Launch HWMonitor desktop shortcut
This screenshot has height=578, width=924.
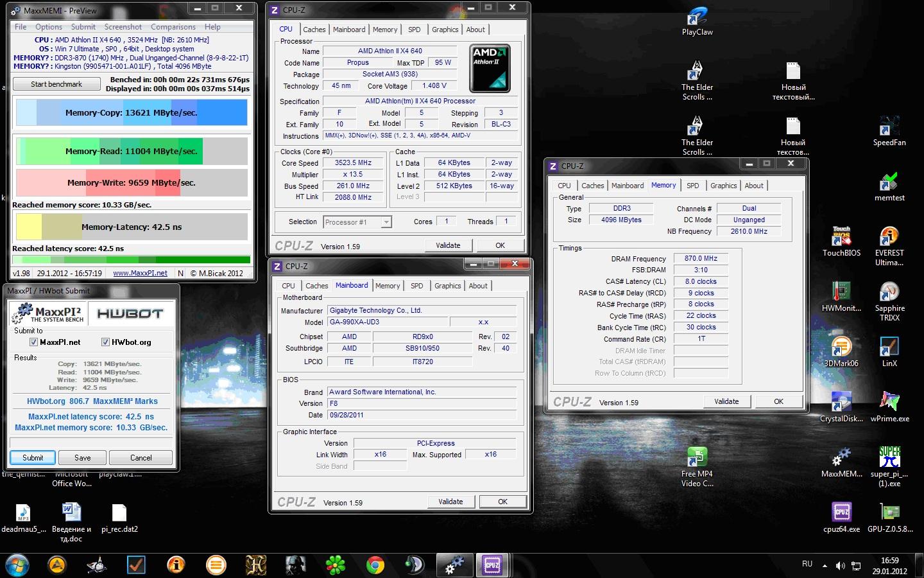tap(841, 297)
